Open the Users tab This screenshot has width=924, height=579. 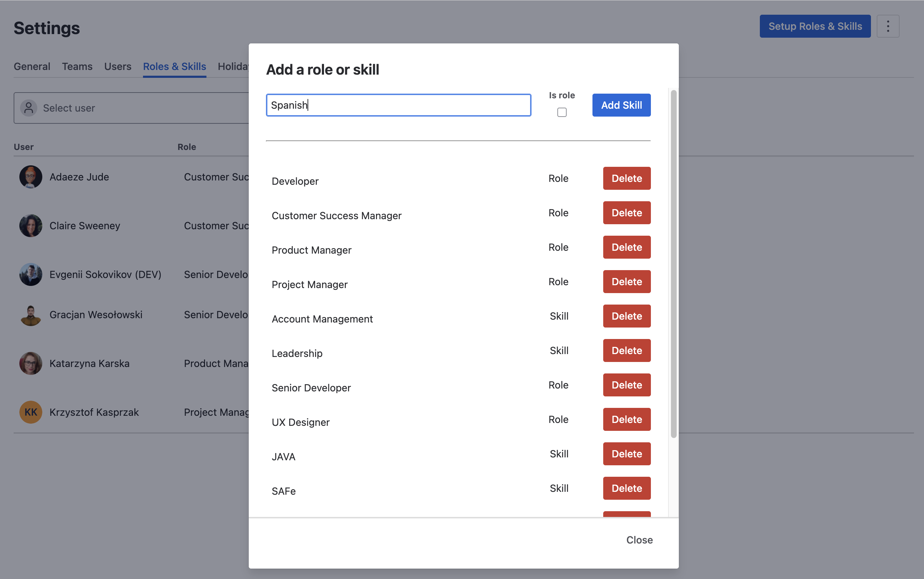[x=118, y=66]
